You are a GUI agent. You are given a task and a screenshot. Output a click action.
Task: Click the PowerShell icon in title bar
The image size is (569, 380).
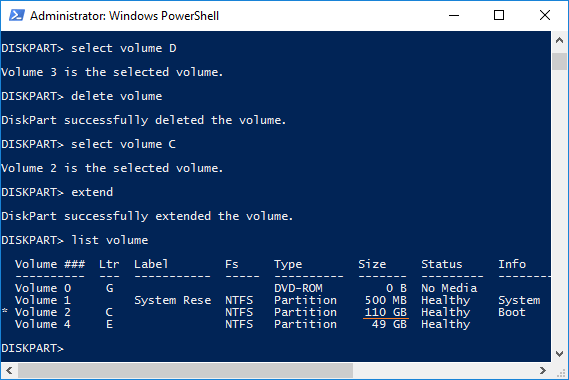(17, 15)
